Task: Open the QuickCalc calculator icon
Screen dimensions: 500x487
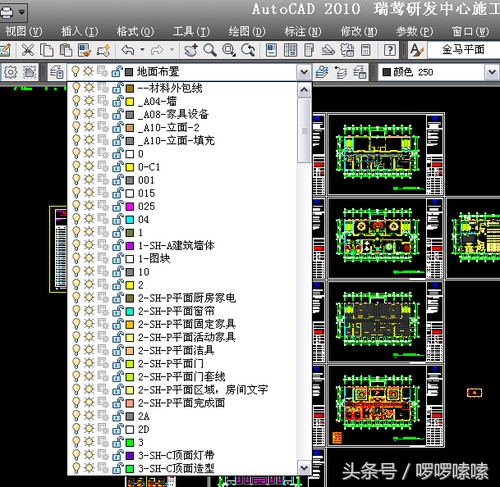Action: [x=366, y=50]
